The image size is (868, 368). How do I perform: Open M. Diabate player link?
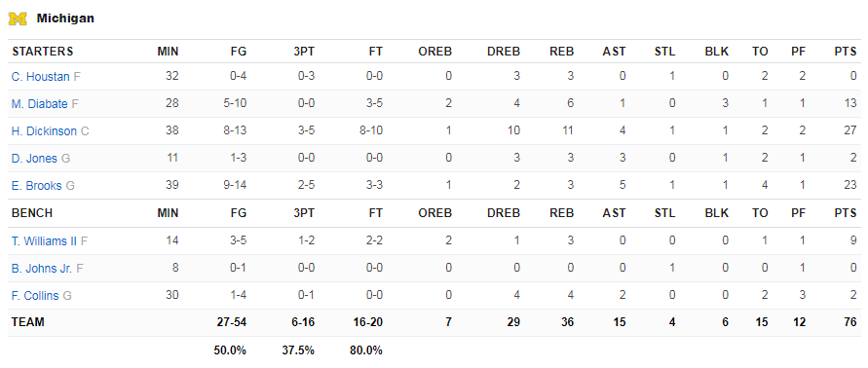(x=39, y=103)
